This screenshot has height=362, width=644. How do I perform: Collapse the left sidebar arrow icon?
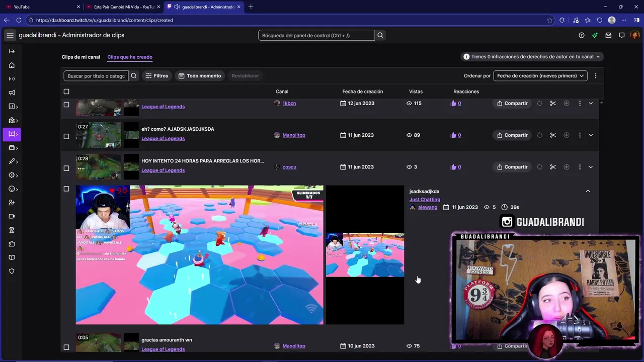coord(12,51)
